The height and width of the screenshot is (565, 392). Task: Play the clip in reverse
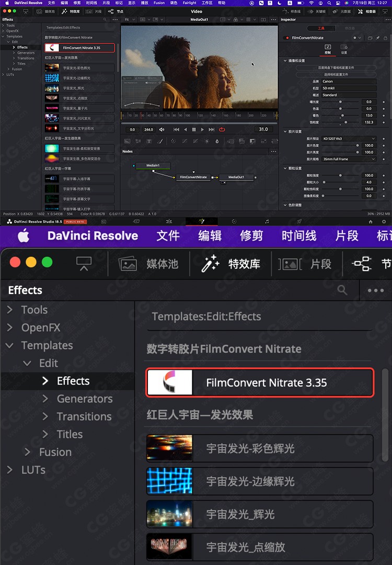pyautogui.click(x=186, y=129)
